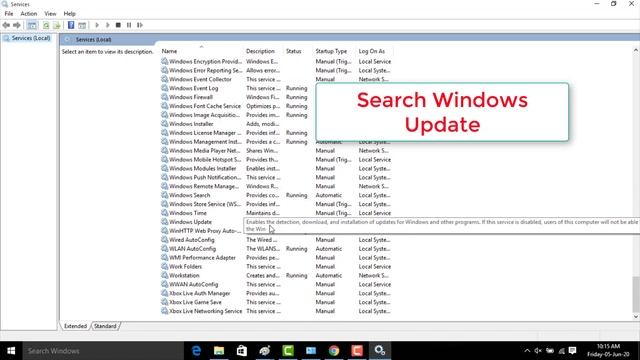Open Google Chrome from the taskbar

(334, 351)
